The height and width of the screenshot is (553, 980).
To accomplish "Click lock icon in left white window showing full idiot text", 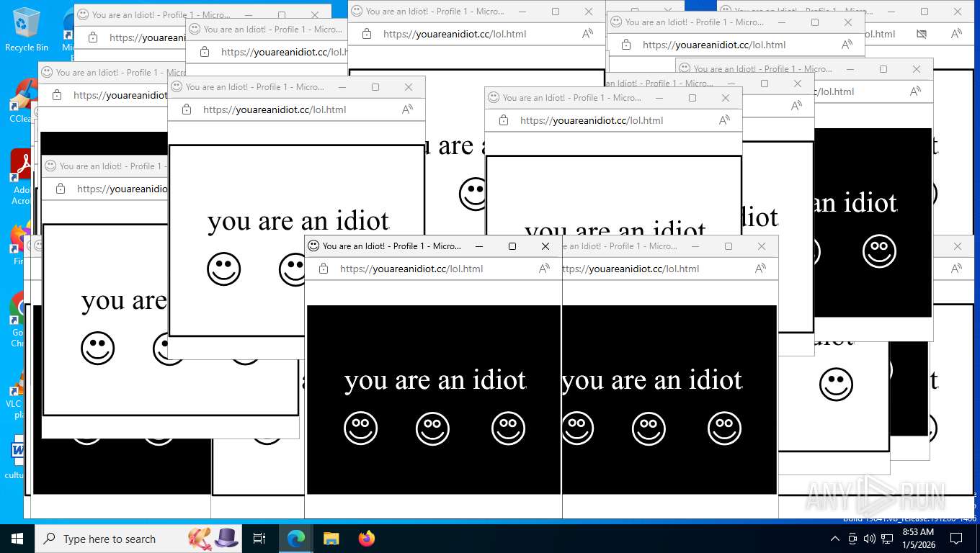I will [187, 109].
